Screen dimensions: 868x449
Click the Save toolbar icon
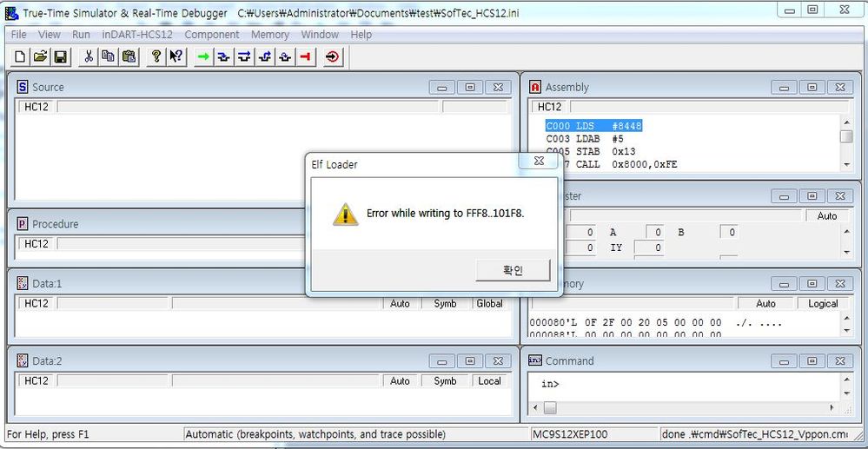[x=60, y=56]
